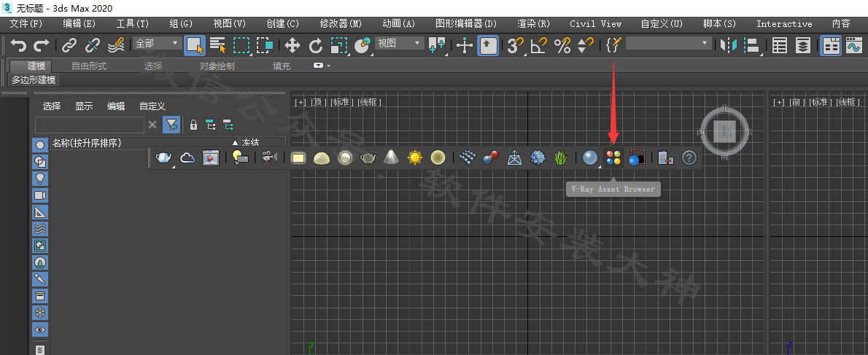The image size is (868, 355).
Task: Open the Curve Editor icon
Action: point(853,45)
